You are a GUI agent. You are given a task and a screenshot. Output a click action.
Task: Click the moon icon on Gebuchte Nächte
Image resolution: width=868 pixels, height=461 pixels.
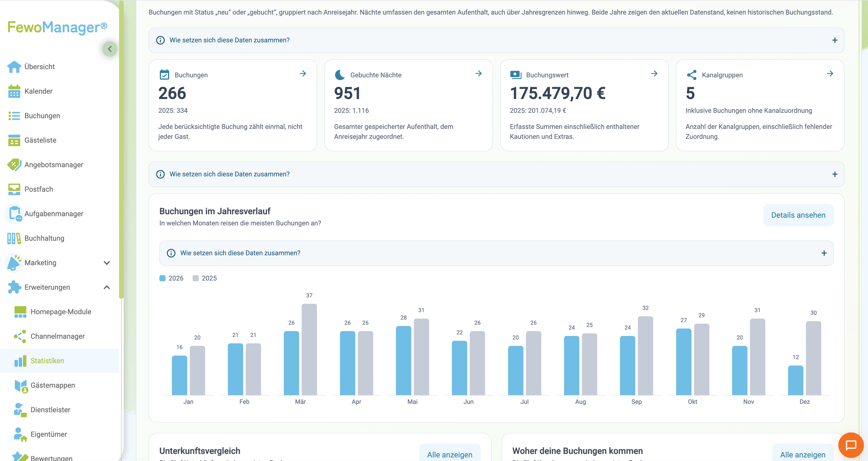click(x=340, y=75)
